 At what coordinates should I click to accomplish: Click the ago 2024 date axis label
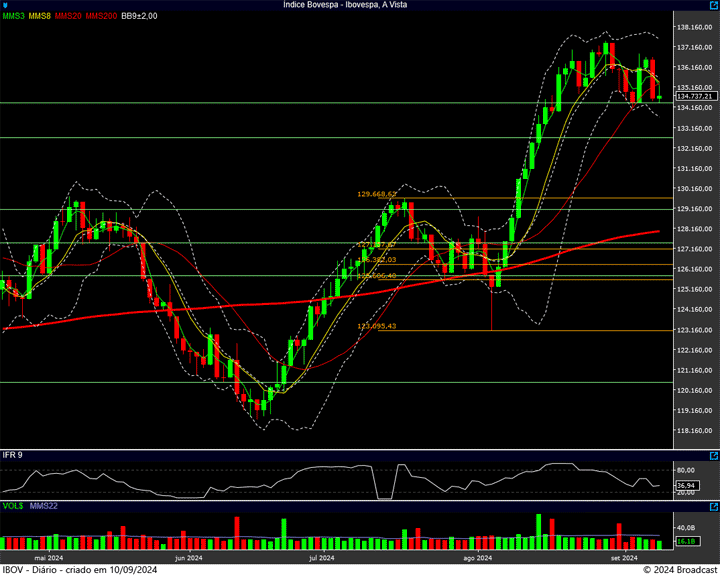[478, 558]
